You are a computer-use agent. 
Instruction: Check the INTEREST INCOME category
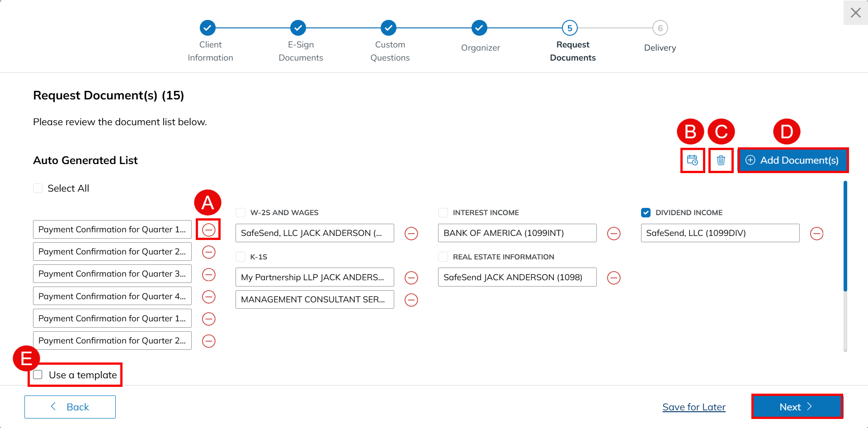pyautogui.click(x=443, y=212)
